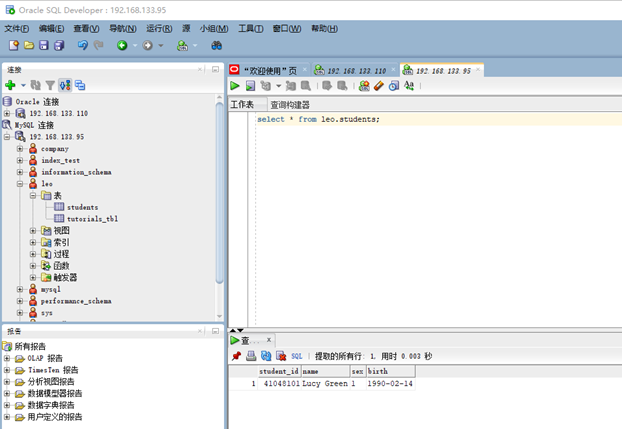Click the gray Forward navigation icon

point(148,46)
